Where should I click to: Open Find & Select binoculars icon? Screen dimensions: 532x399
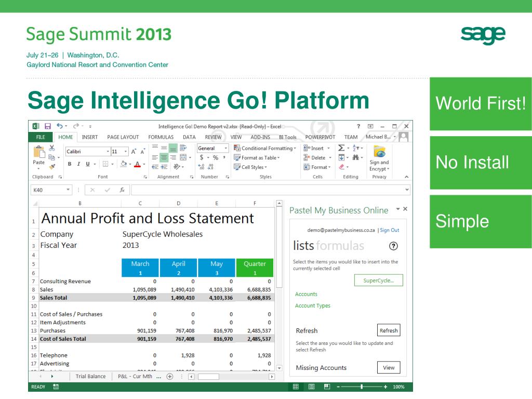tap(355, 157)
